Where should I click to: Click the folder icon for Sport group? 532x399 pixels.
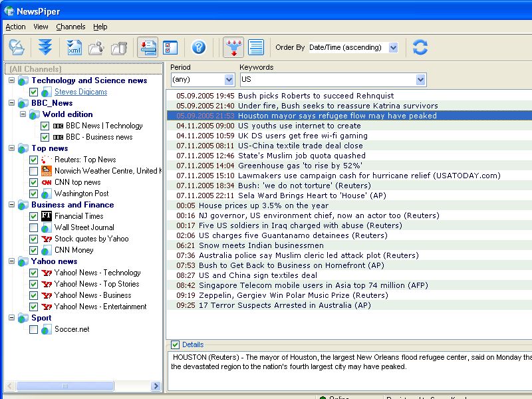pos(23,318)
